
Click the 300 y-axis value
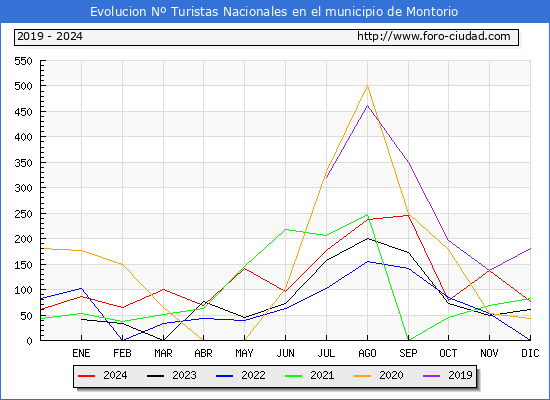[x=24, y=188]
